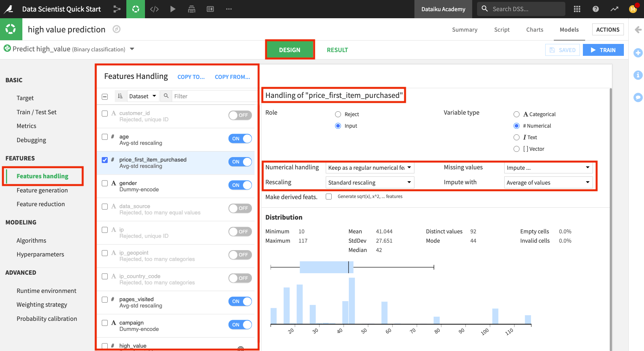Viewport: 644px width, 351px height.
Task: Click the chat bubble icon in right sidebar
Action: (x=638, y=98)
